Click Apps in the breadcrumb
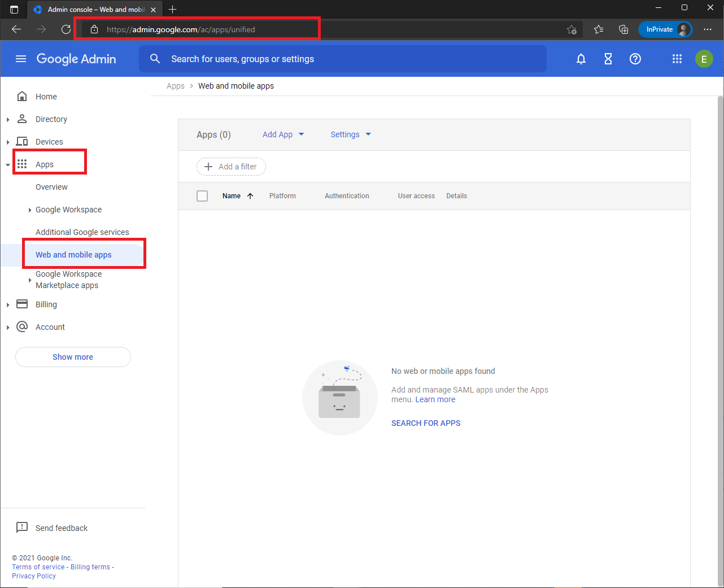724x588 pixels. (x=176, y=86)
